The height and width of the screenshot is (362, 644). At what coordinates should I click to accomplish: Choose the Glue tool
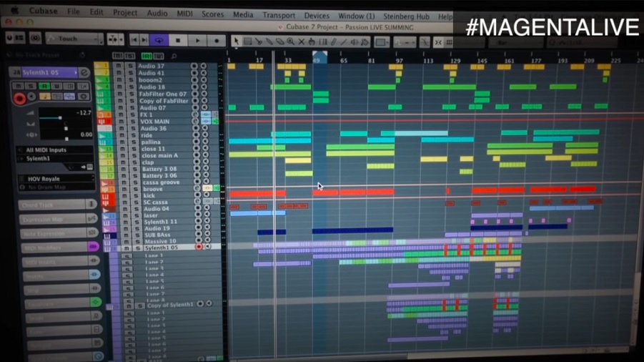tap(269, 41)
